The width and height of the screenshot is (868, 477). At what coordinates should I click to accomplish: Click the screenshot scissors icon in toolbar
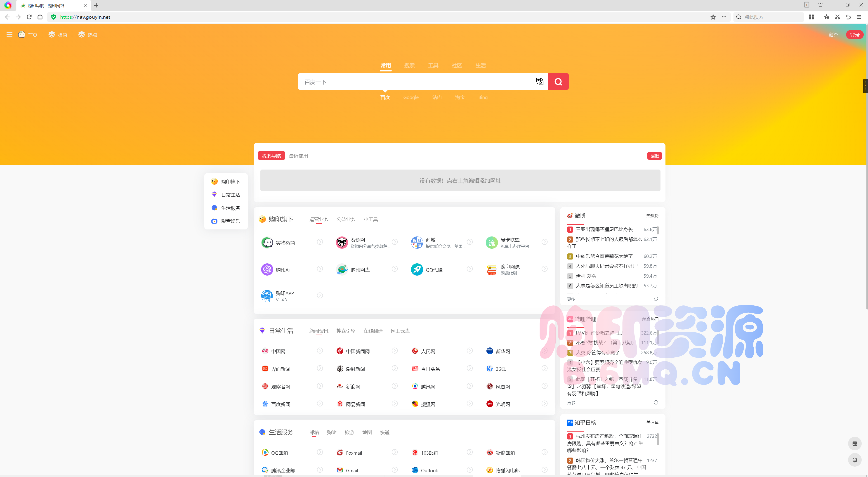coord(837,17)
